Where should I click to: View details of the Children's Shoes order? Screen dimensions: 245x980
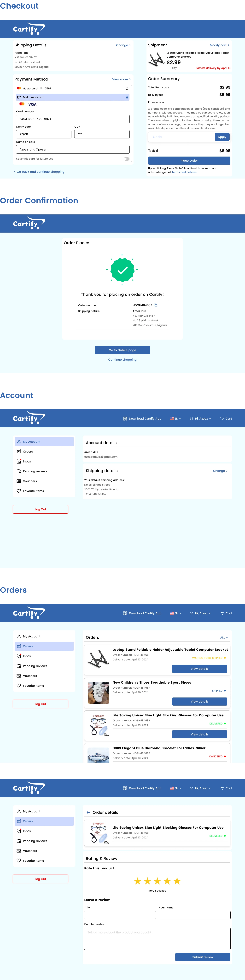click(200, 702)
